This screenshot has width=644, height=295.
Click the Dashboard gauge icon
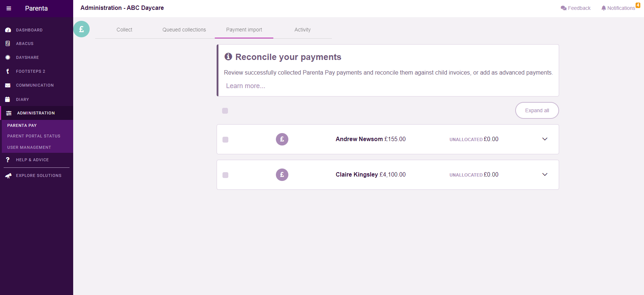coord(8,30)
